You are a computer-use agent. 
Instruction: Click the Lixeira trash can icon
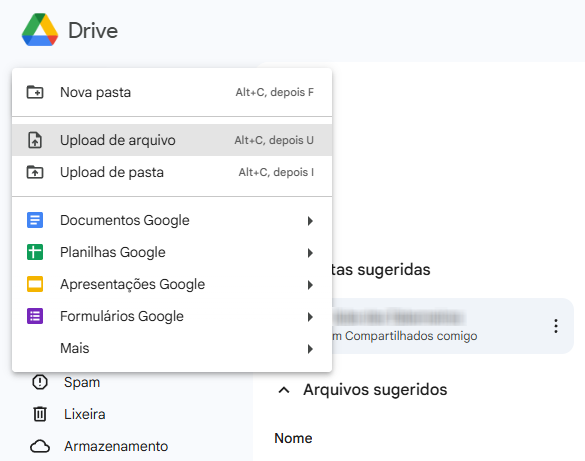tap(40, 414)
